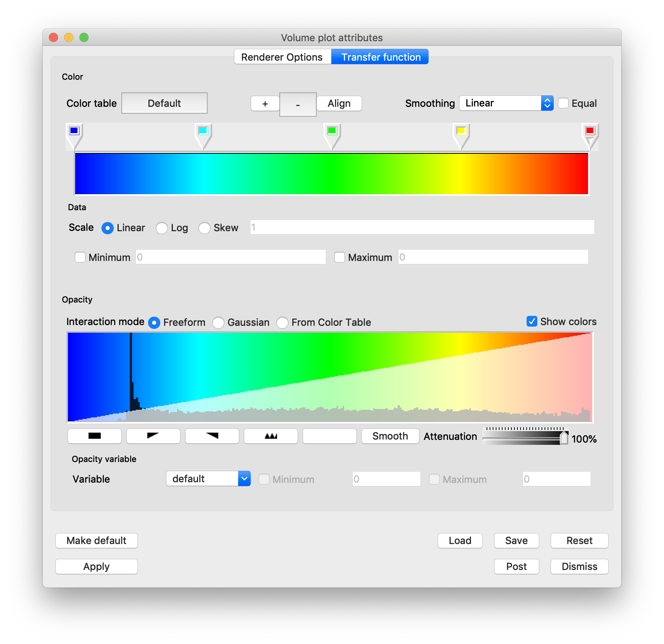Click the Data Maximum value field
The width and height of the screenshot is (664, 644).
[x=493, y=257]
